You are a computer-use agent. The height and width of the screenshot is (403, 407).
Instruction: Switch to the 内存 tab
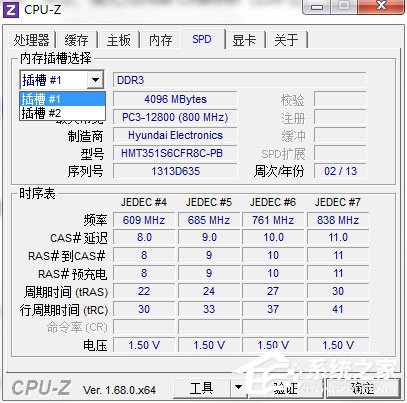[160, 40]
